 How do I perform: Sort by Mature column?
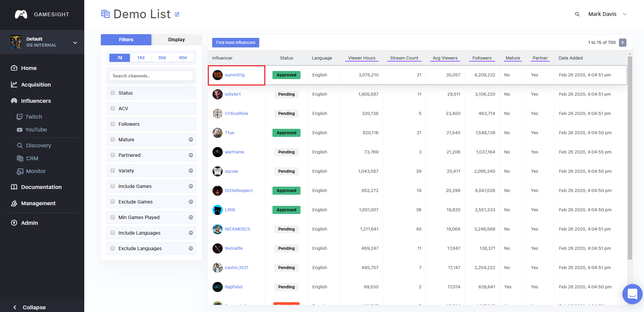pos(513,58)
